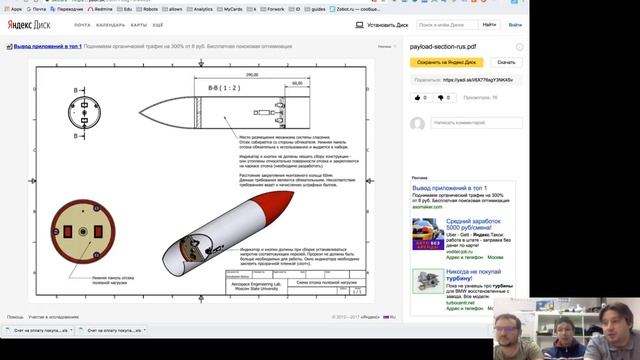Click the turbine ad thumbnail image
The width and height of the screenshot is (640, 360).
[428, 281]
